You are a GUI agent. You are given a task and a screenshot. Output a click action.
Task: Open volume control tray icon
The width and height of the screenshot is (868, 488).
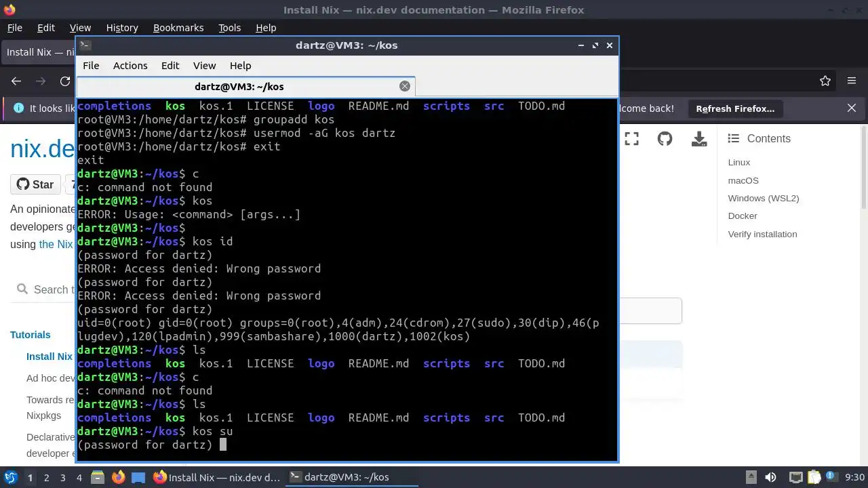pos(770,478)
